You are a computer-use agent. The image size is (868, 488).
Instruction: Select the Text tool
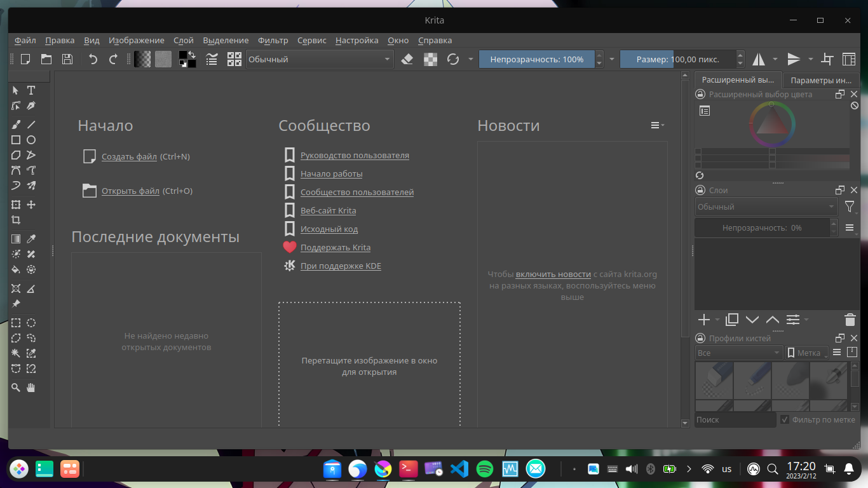click(31, 90)
